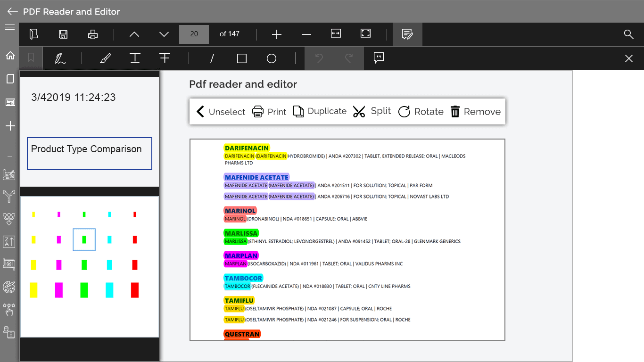Click the MAFENIDE ACETATE heading

click(256, 177)
